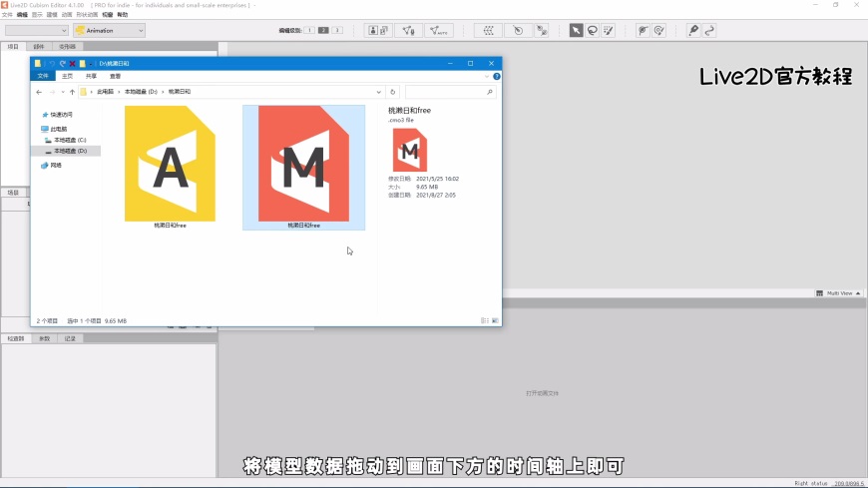
Task: Switch Explorer to large icons view
Action: pos(495,320)
